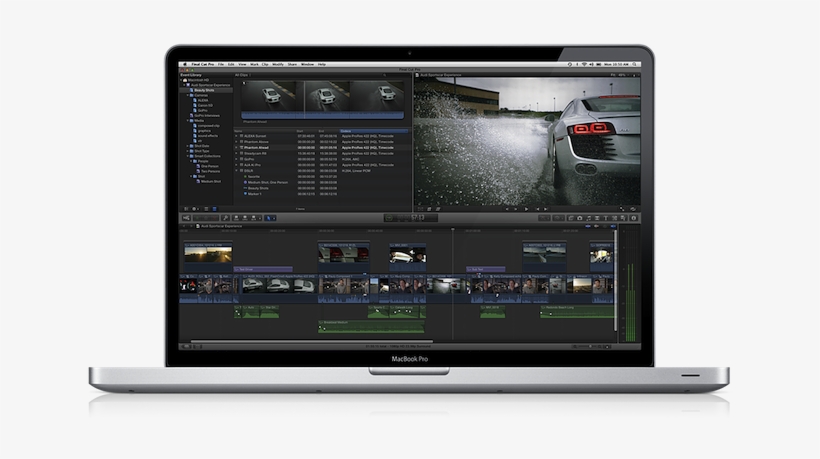Screen dimensions: 820x459
Task: Click the viewer Play button
Action: 526,209
